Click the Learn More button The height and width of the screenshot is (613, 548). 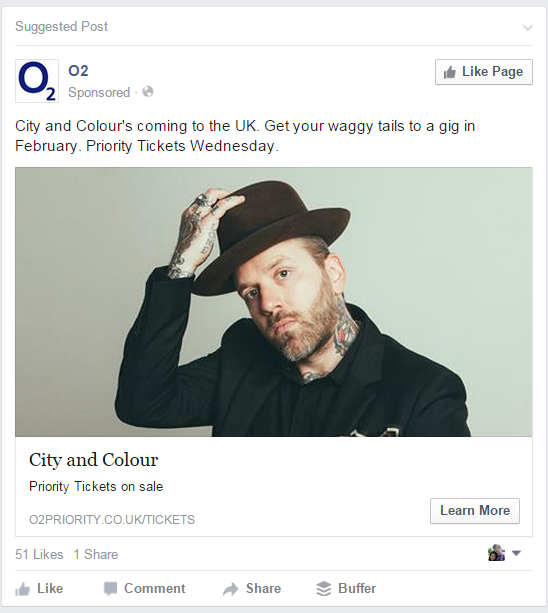coord(475,511)
